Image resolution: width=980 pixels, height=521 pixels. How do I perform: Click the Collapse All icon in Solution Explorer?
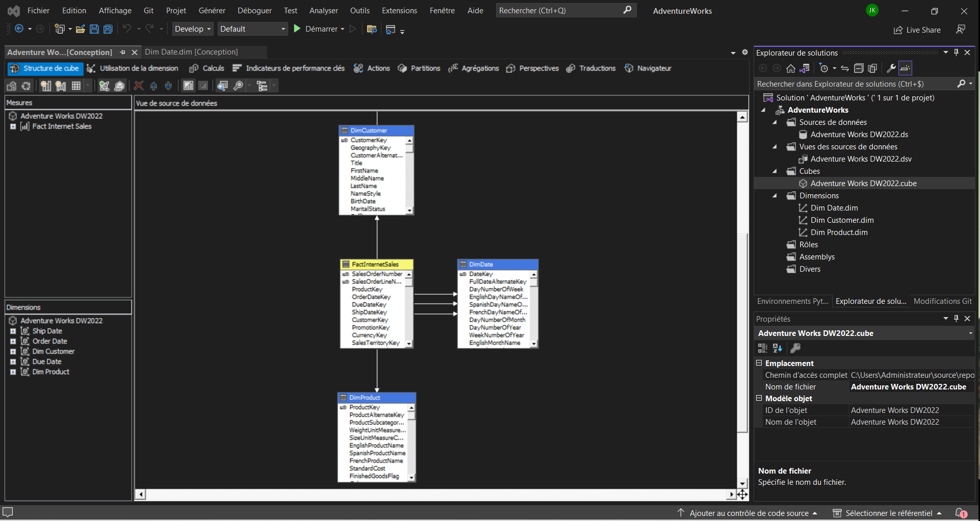pos(859,68)
